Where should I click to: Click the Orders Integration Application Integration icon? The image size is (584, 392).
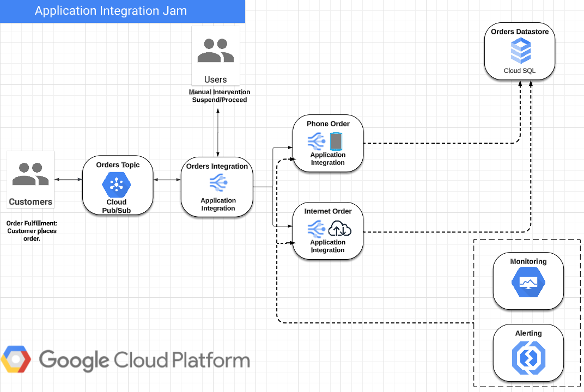tap(218, 182)
